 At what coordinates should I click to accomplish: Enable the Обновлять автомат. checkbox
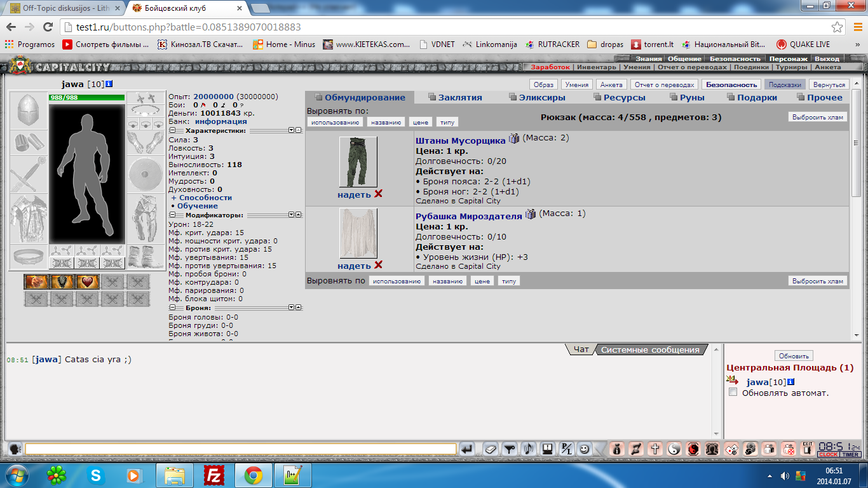(x=733, y=393)
